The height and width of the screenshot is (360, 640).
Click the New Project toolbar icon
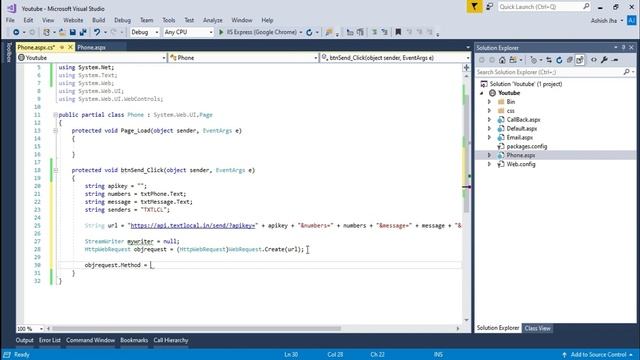[x=47, y=32]
